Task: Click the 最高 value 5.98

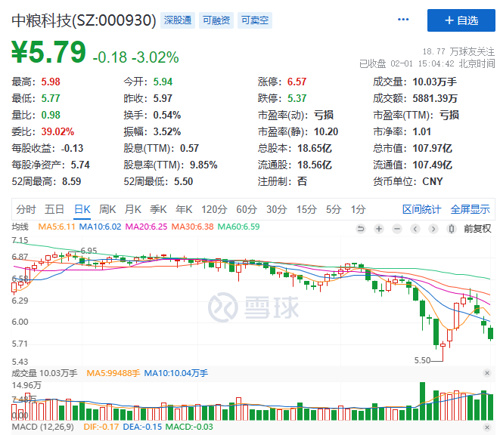Action: pos(51,82)
